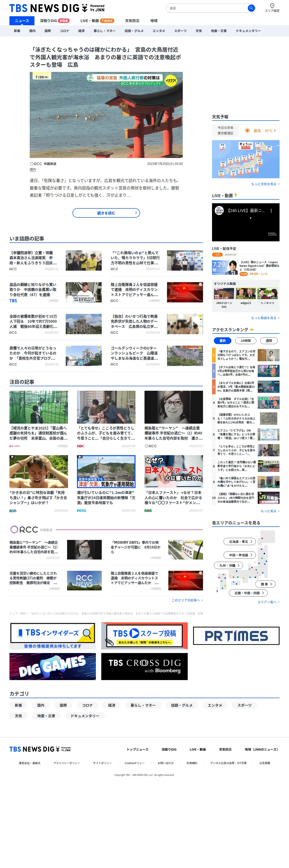The width and height of the screenshot is (289, 868).
Task: Open the プライバシーポリシー footer link
Action: (x=67, y=763)
